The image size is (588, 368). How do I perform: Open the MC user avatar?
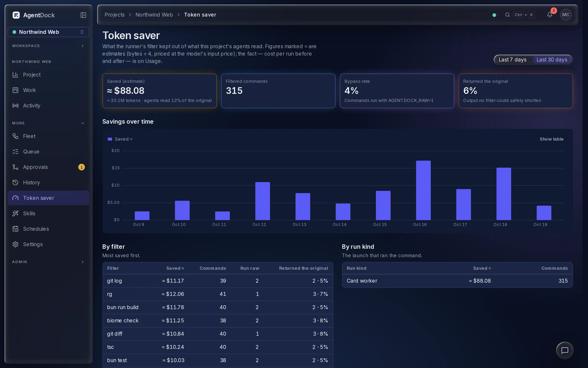click(x=566, y=15)
